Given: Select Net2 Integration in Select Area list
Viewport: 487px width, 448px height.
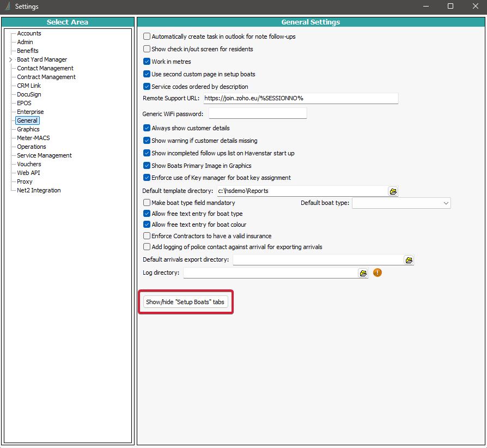Looking at the screenshot, I should click(39, 190).
